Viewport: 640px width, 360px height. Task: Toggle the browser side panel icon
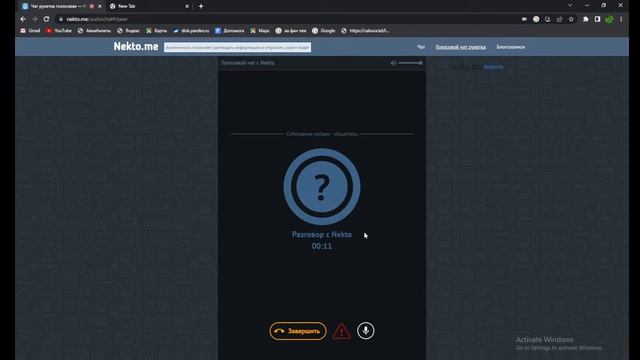(x=597, y=19)
